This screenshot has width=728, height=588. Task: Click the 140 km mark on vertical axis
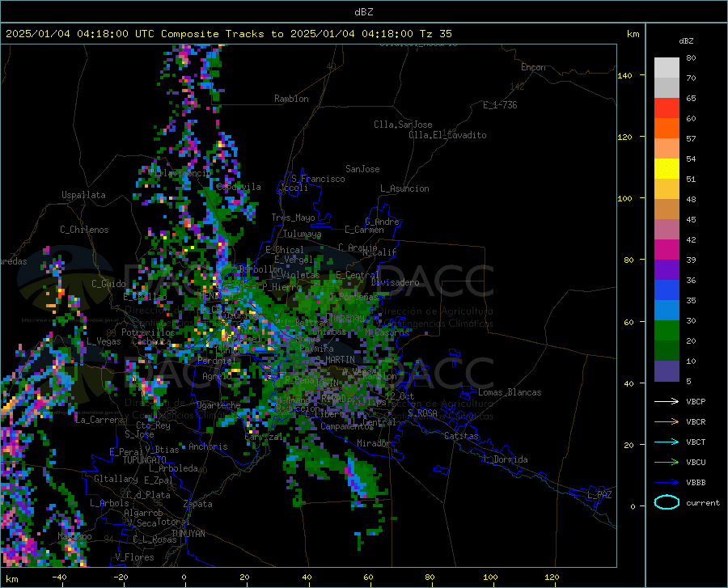pyautogui.click(x=624, y=76)
